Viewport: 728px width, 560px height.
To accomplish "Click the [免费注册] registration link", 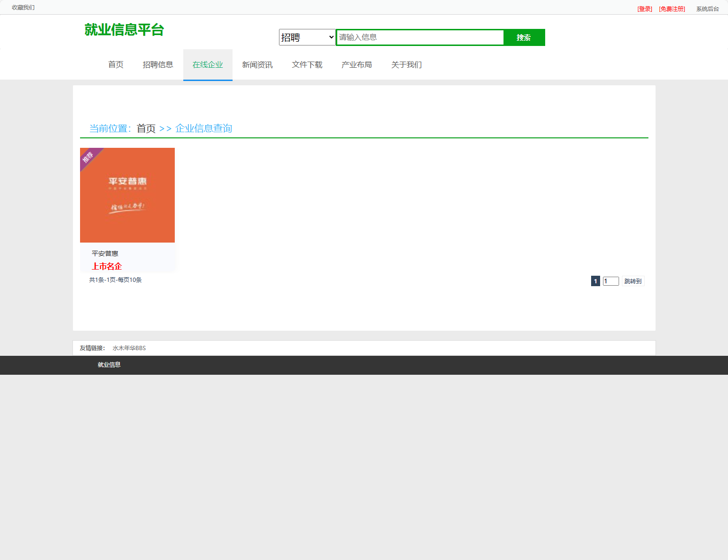I will [672, 8].
